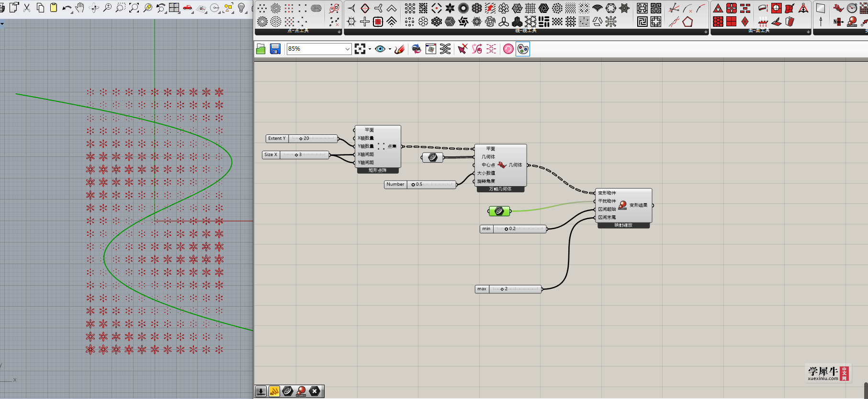Toggle the color palette preview icon
The image size is (868, 399).
[x=523, y=49]
